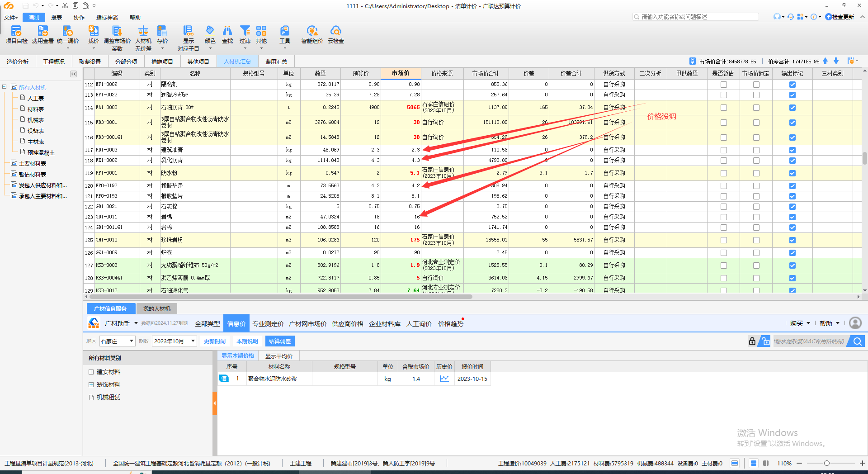Viewport: 868px width, 474px height.
Task: Click 显示平均价 button
Action: pos(279,356)
